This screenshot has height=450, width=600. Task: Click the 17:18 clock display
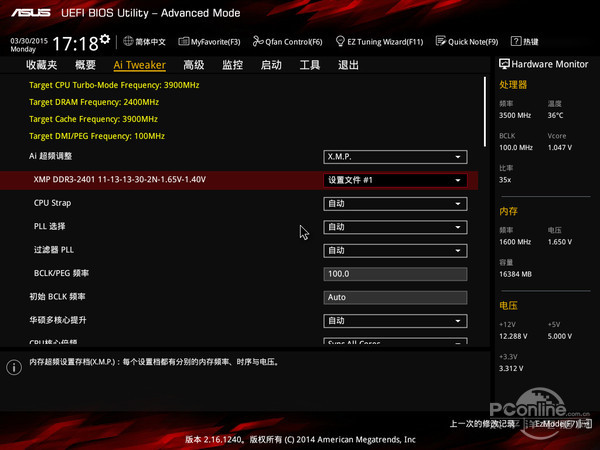click(x=75, y=43)
